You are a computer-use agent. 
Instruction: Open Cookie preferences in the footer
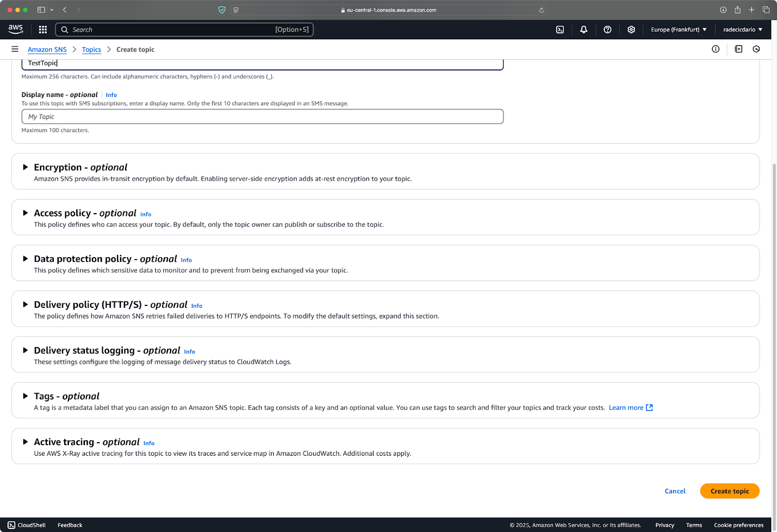click(739, 525)
